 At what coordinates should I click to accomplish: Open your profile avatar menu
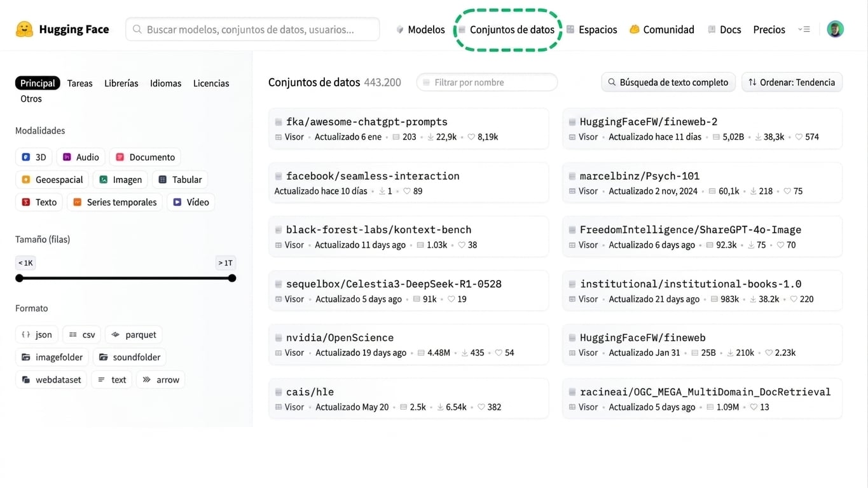[835, 29]
